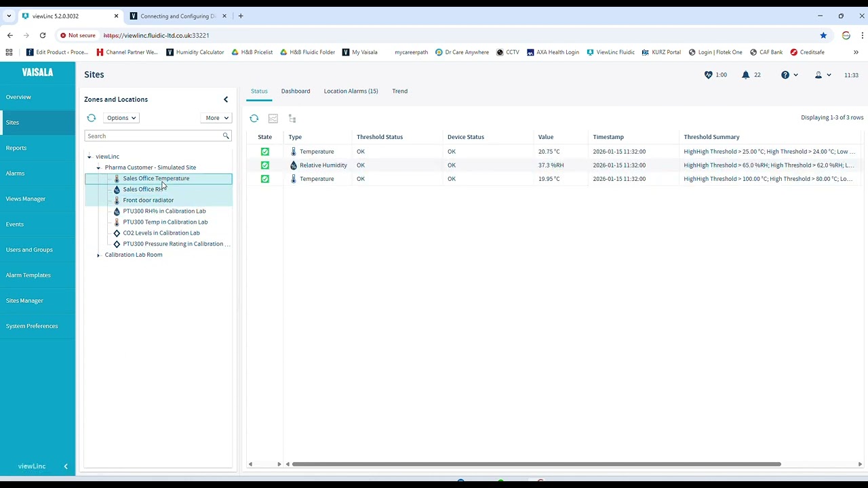The image size is (868, 488).
Task: Open Events in the sidebar
Action: point(38,224)
